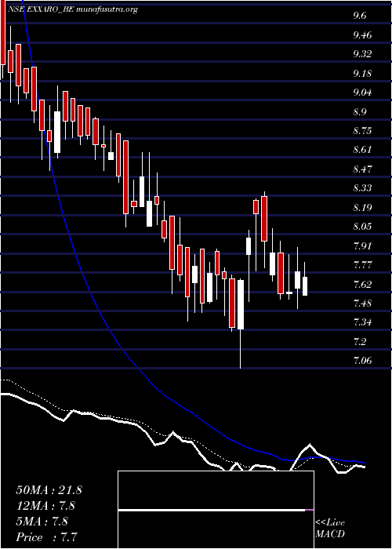The height and width of the screenshot is (549, 392).
Task: Click the 9.32 price axis label
Action: coord(362,54)
